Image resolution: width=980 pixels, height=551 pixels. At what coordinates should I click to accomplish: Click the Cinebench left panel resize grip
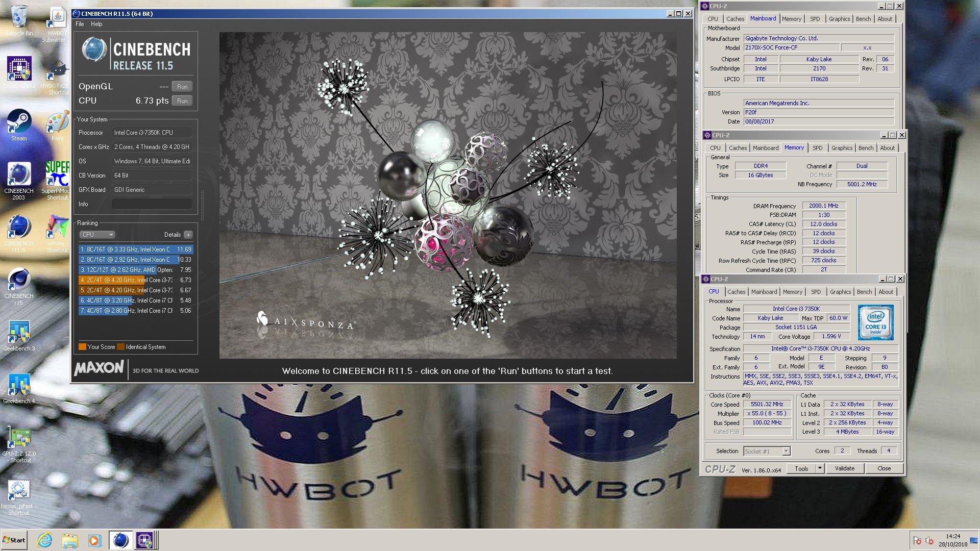[x=203, y=205]
